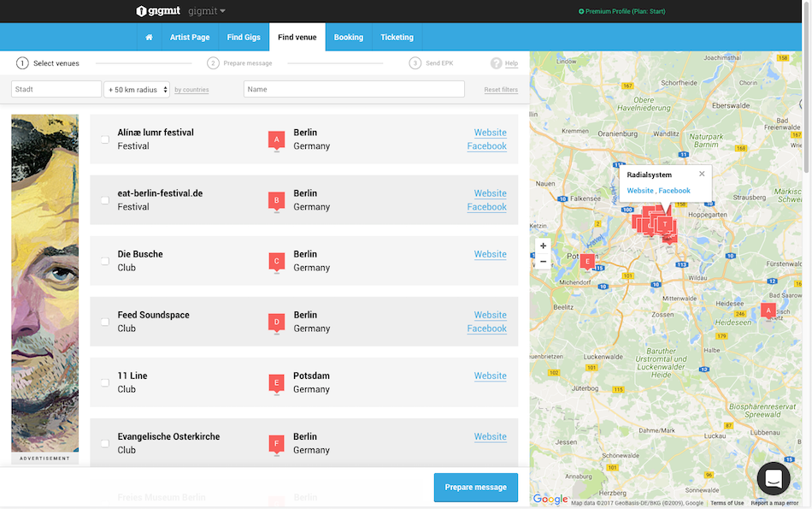
Task: Open the Booking tab
Action: coord(349,38)
